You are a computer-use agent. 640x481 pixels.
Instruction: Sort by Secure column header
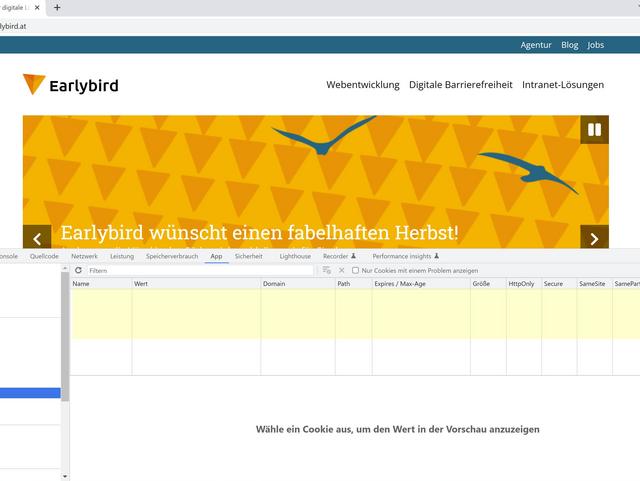(559, 283)
